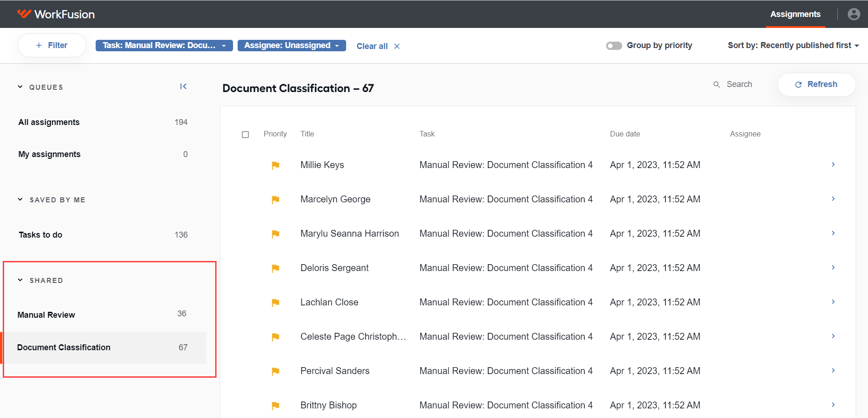The width and height of the screenshot is (868, 418).
Task: Open the Percival Sanders assignment title
Action: click(x=335, y=371)
